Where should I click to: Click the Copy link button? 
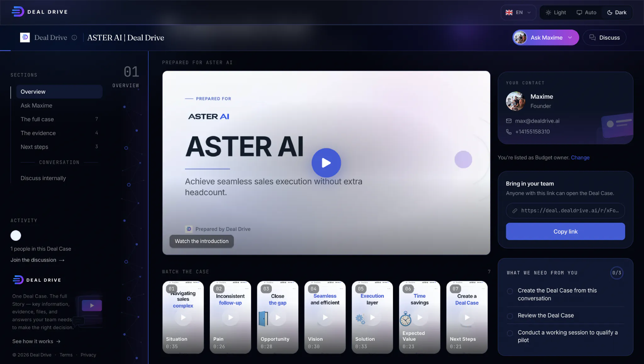(565, 231)
